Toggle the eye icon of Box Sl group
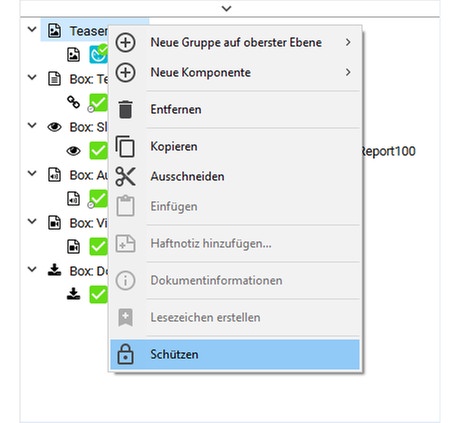The width and height of the screenshot is (460, 423). 54,127
